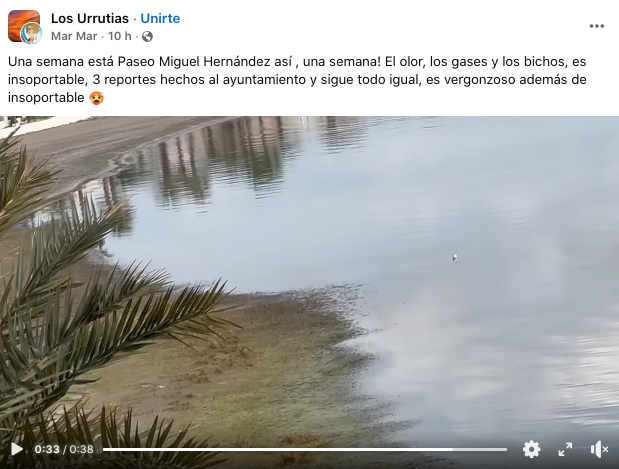
Task: Open the post via 10 h timestamp
Action: tap(120, 36)
